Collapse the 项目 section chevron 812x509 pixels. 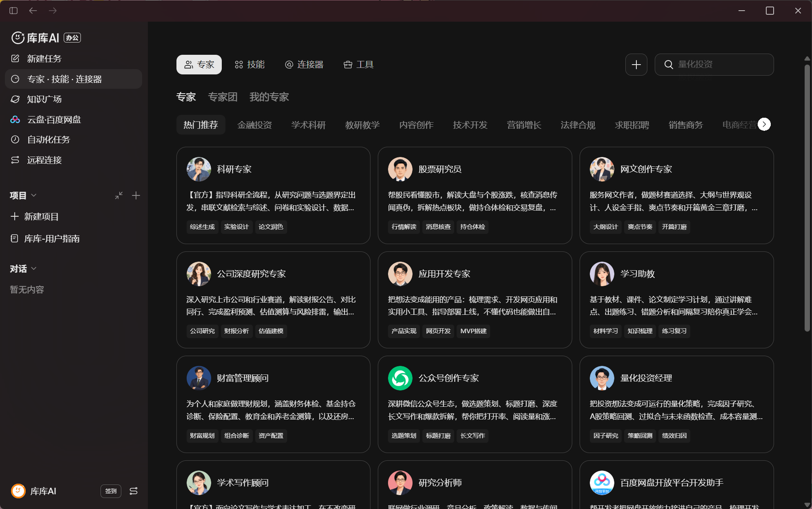(34, 195)
